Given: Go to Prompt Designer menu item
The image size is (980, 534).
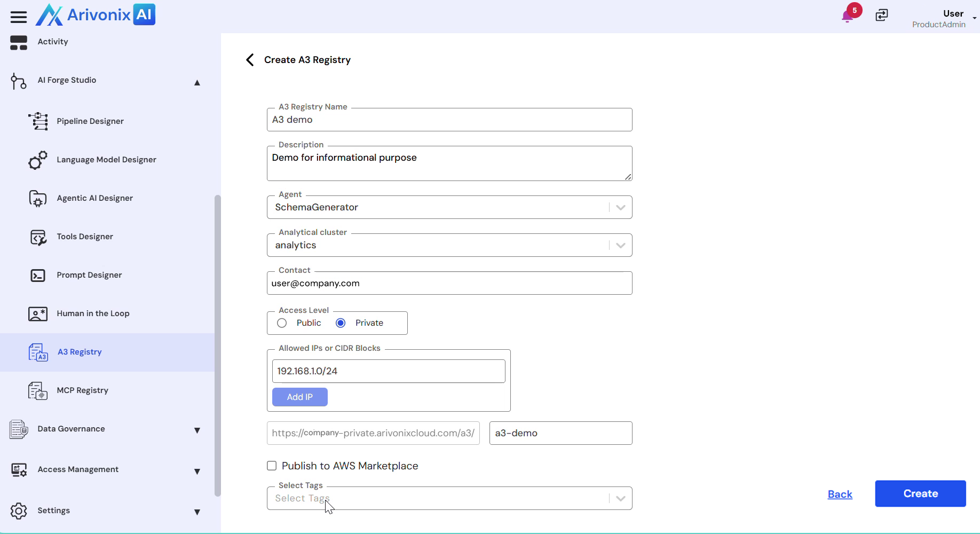Looking at the screenshot, I should [x=89, y=275].
